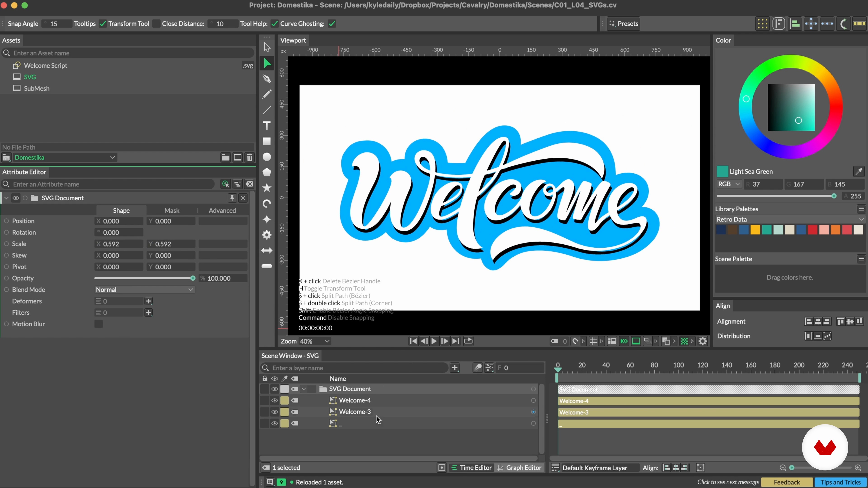Collapse the SVG Document layer group
This screenshot has height=488, width=868.
point(304,389)
